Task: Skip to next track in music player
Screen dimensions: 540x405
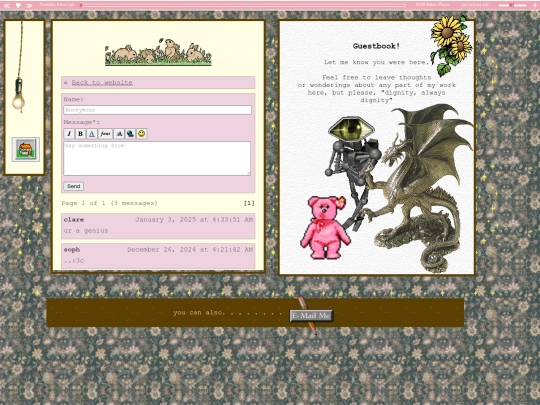Action: coord(29,5)
